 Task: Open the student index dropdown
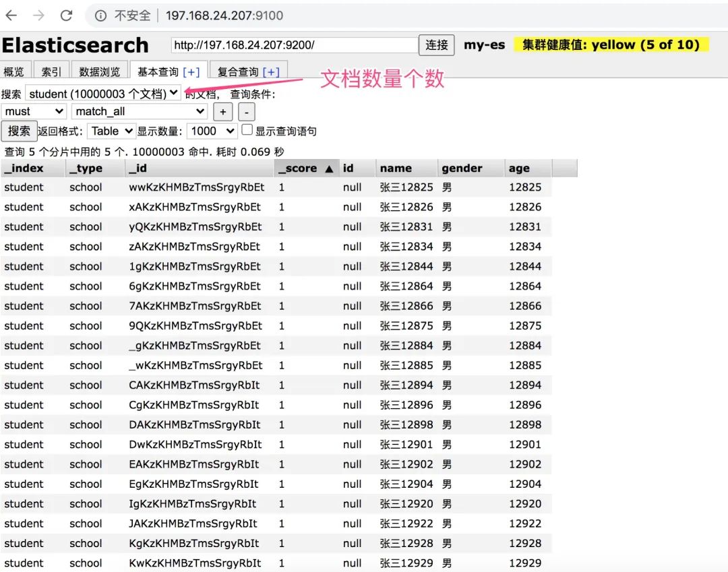(103, 94)
